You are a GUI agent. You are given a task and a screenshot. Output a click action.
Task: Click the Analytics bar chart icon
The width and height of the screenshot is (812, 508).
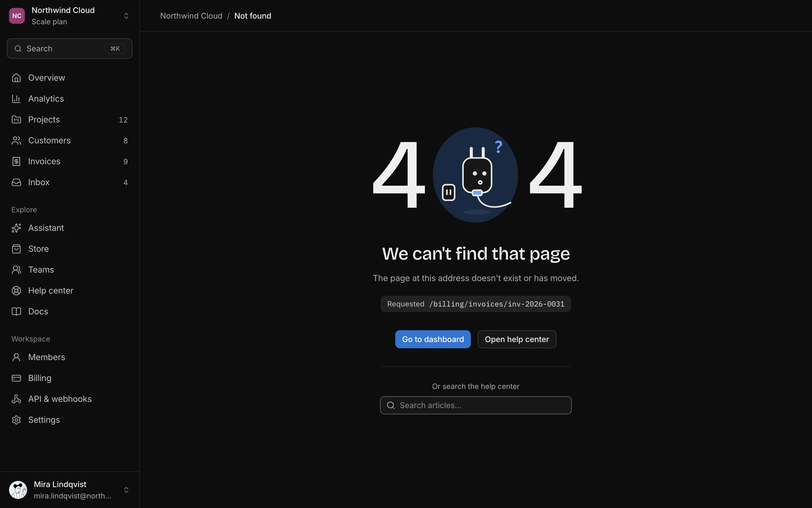[x=16, y=98]
